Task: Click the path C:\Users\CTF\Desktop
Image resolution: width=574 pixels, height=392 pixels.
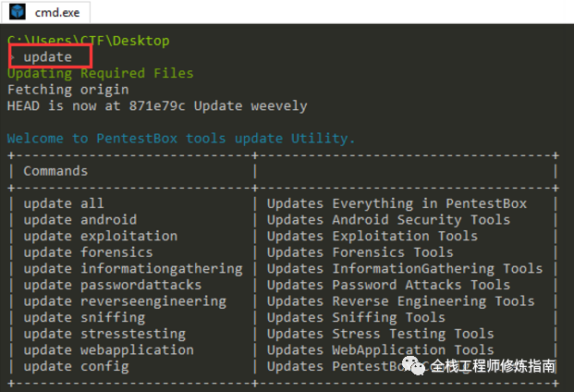Action: point(88,41)
